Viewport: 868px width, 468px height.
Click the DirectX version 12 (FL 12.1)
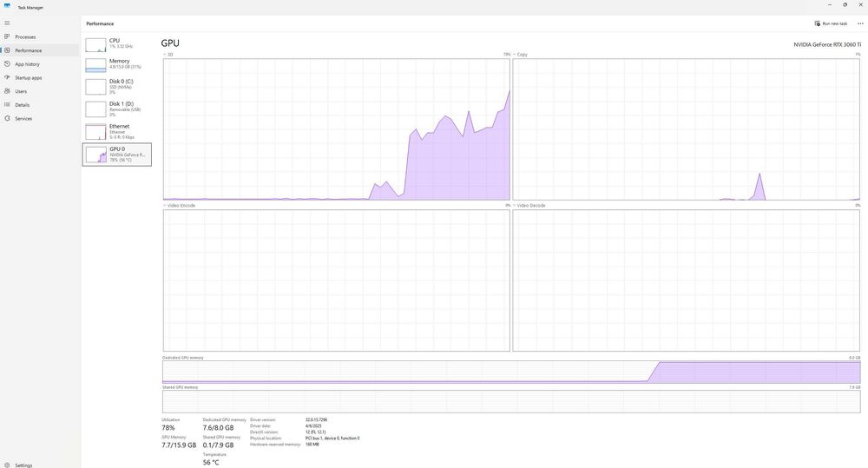[316, 432]
